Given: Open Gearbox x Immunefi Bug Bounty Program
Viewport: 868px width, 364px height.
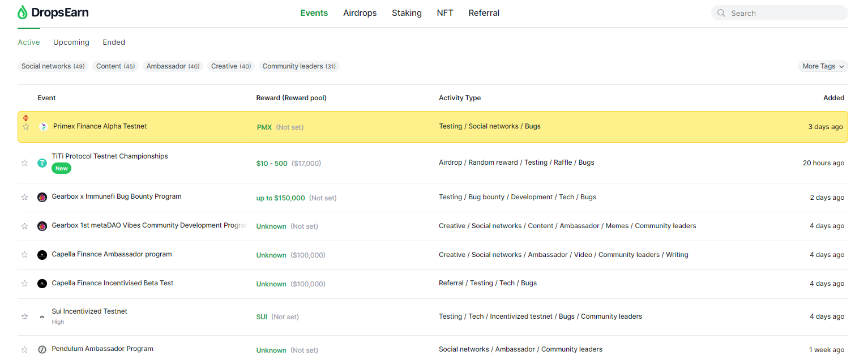Looking at the screenshot, I should 117,196.
